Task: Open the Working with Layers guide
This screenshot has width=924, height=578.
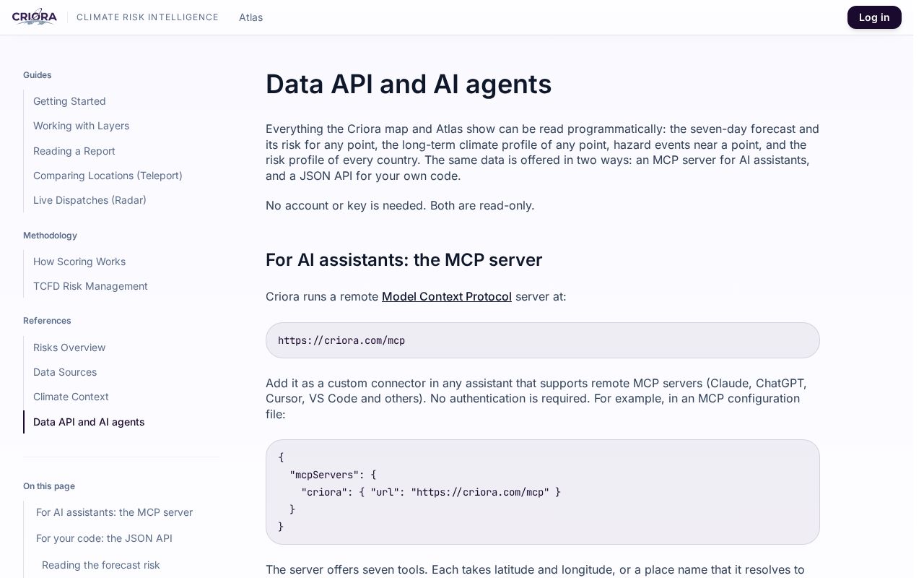Action: pos(81,126)
